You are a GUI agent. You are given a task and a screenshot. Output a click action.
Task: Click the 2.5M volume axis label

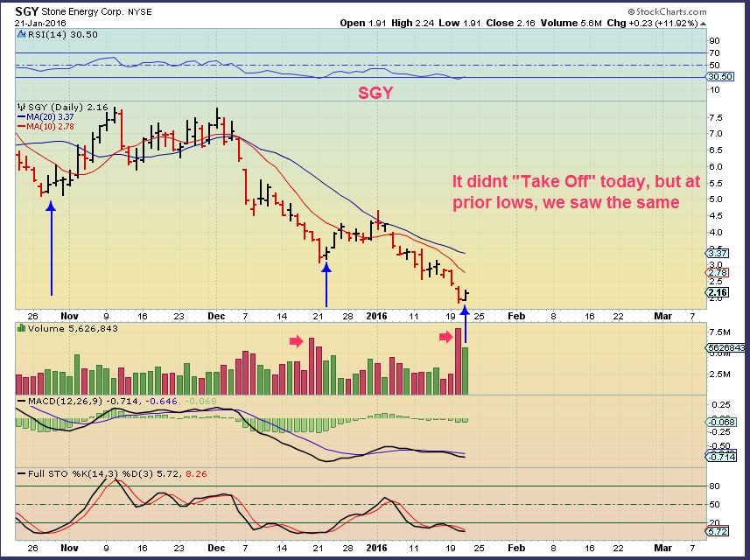click(x=720, y=374)
